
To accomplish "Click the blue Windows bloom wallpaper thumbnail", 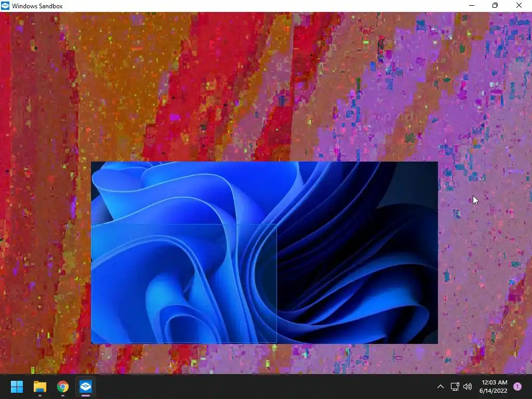I will 264,252.
